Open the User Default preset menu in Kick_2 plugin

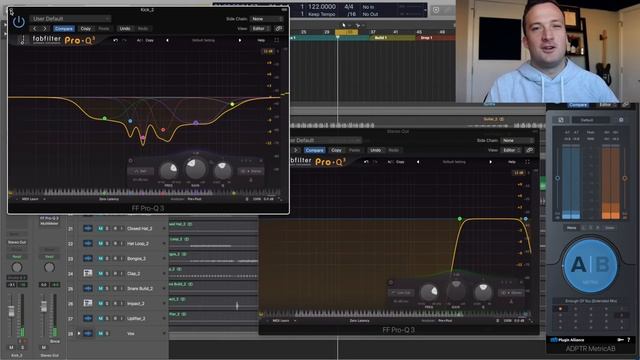click(x=71, y=18)
